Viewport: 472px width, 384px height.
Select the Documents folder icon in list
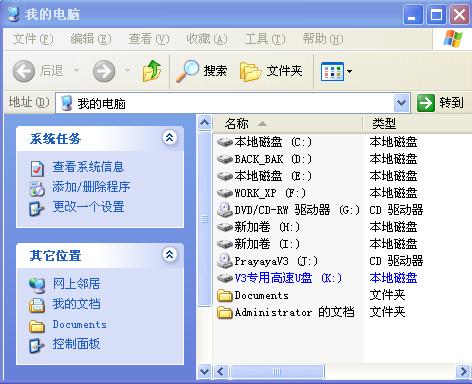[225, 295]
